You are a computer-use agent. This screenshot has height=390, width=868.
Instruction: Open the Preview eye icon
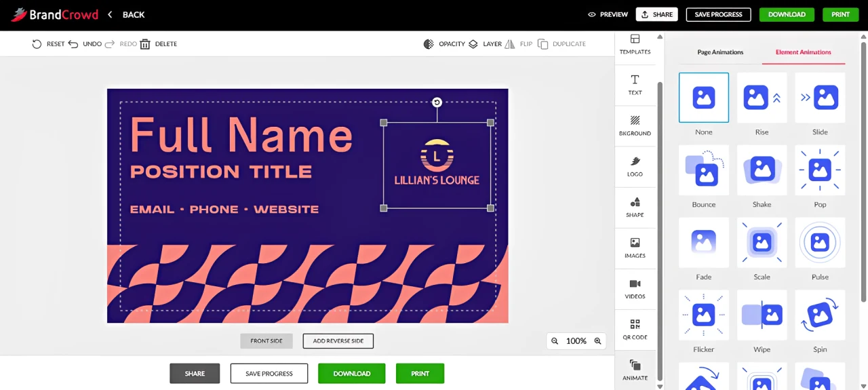tap(591, 14)
